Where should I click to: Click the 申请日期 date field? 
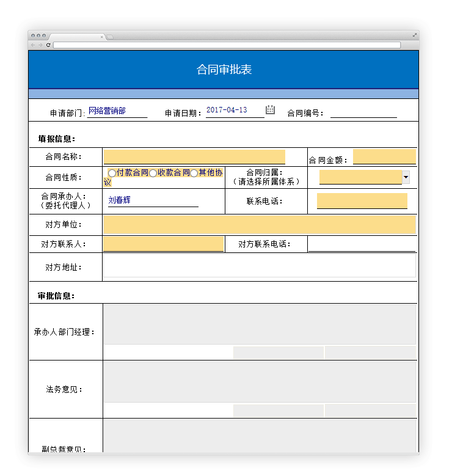pyautogui.click(x=234, y=111)
